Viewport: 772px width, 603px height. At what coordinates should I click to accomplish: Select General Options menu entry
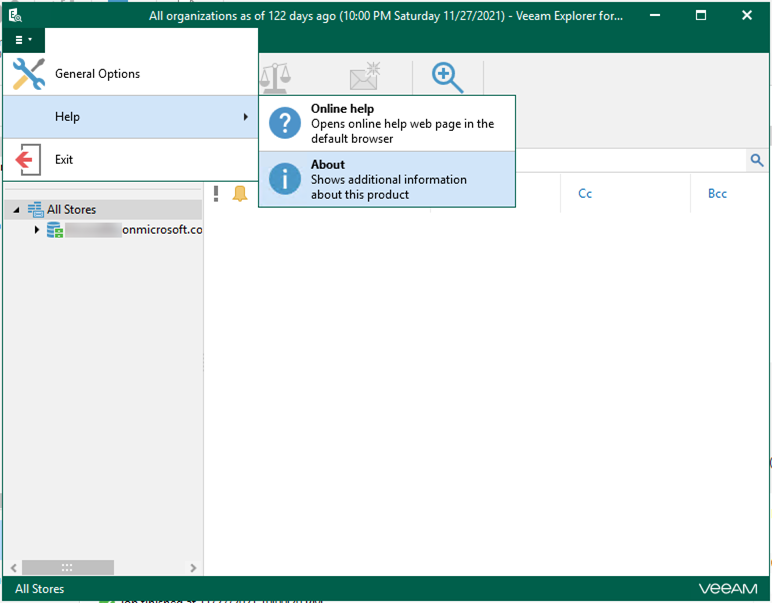(130, 74)
